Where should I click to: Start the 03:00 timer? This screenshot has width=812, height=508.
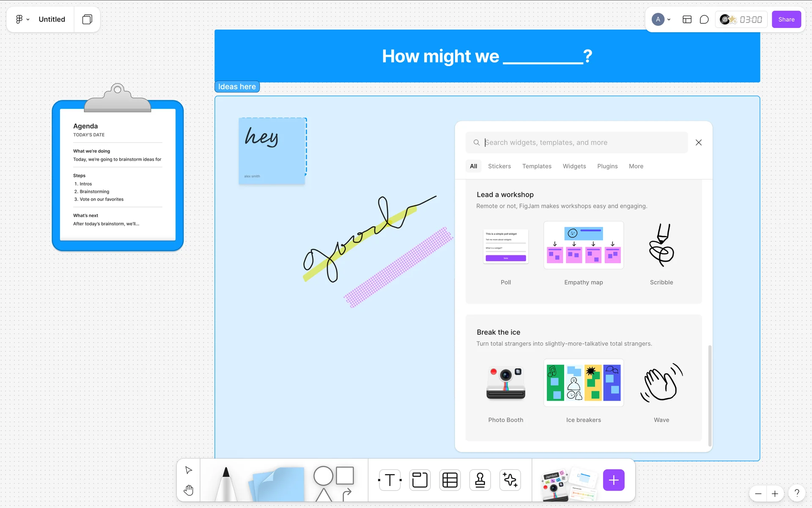click(x=750, y=19)
